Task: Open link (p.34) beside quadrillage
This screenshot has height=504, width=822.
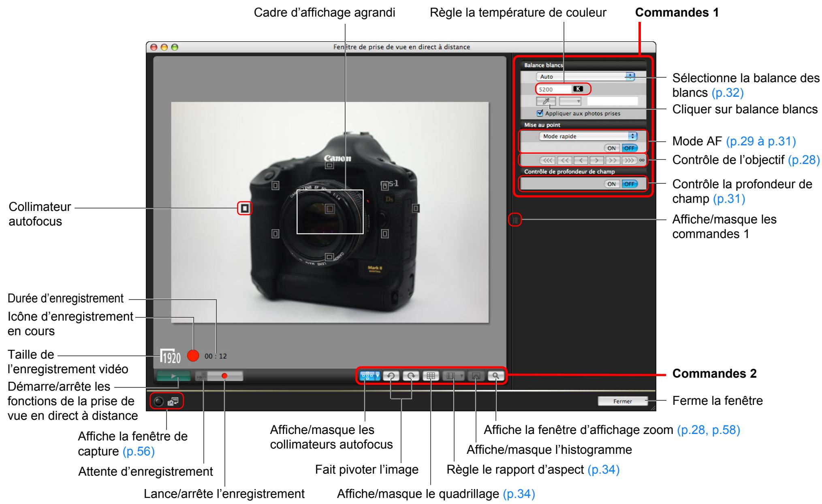Action: 519,494
